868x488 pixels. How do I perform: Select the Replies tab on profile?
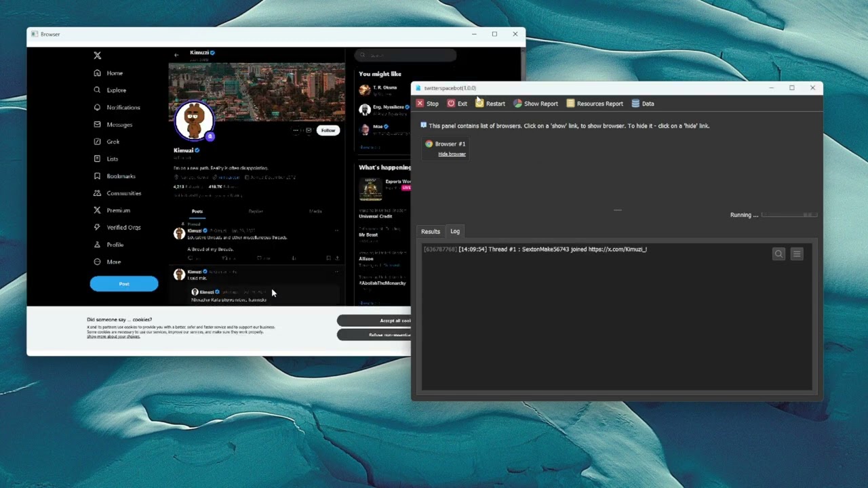pyautogui.click(x=256, y=211)
